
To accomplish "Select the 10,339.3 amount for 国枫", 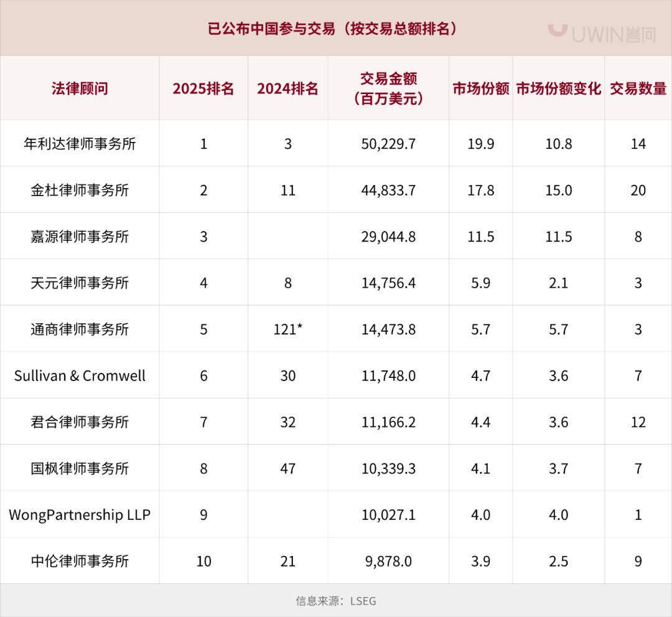I will click(388, 468).
